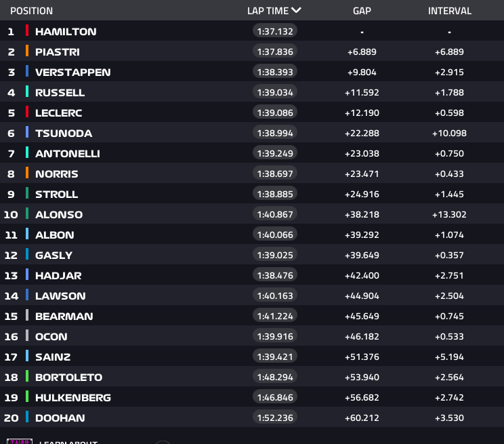Click the purple timing icon at bottom left
The width and height of the screenshot is (504, 444).
pos(19,441)
